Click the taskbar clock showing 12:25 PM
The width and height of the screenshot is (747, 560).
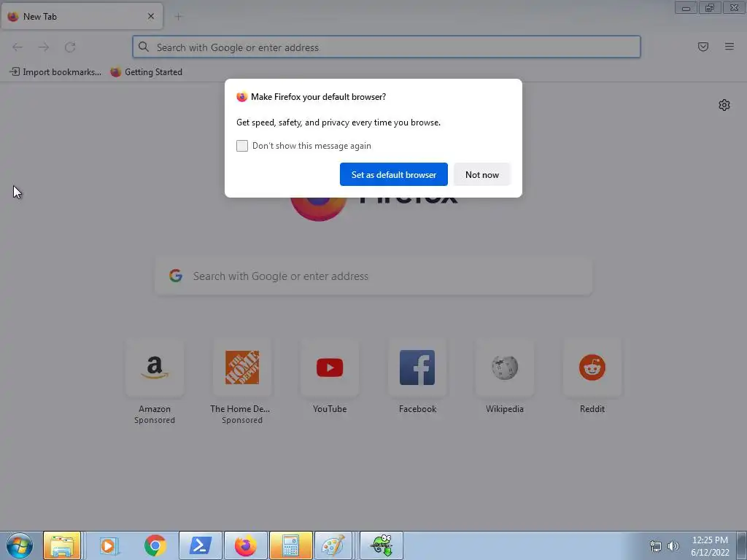pos(710,540)
